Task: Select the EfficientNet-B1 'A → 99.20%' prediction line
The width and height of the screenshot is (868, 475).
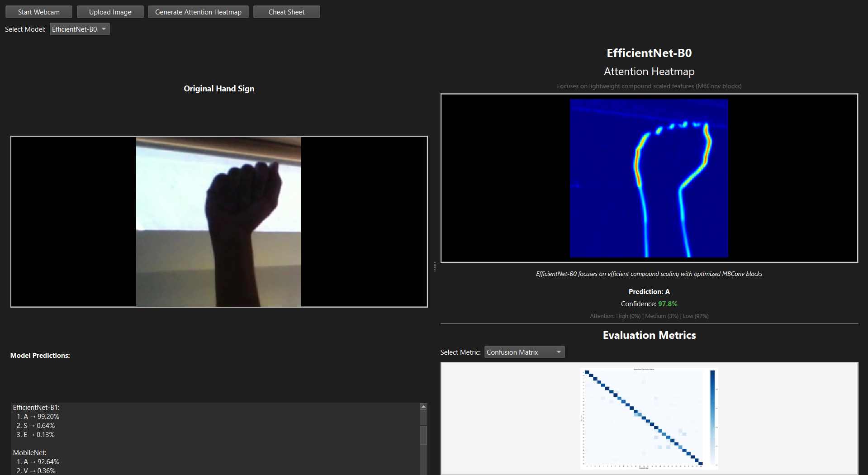Action: [38, 417]
